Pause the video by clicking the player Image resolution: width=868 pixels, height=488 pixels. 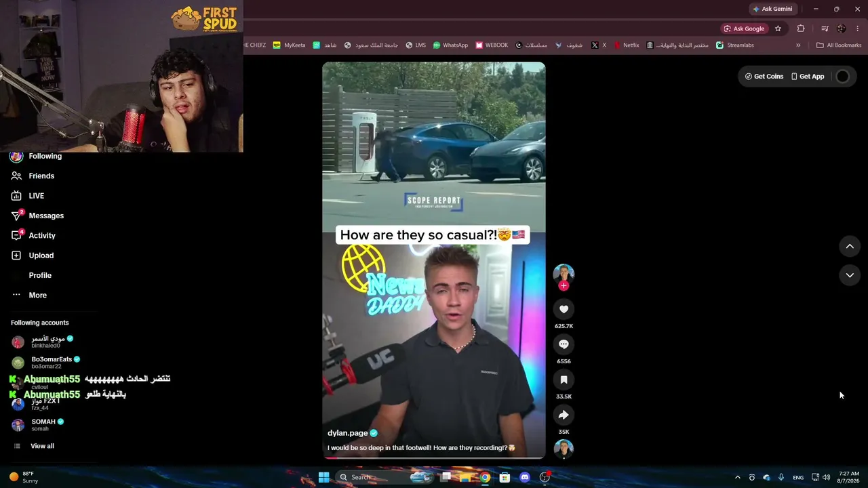(x=433, y=260)
